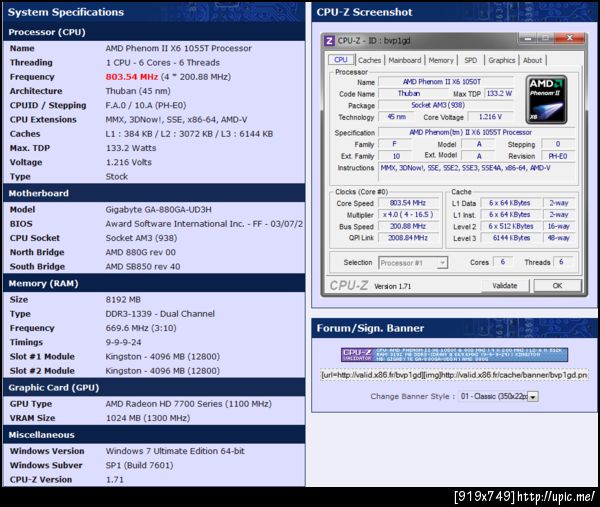Click the 'AMD Phenom II X6 1050T' Name field in CPU-Z
The width and height of the screenshot is (600, 507).
pyautogui.click(x=445, y=82)
